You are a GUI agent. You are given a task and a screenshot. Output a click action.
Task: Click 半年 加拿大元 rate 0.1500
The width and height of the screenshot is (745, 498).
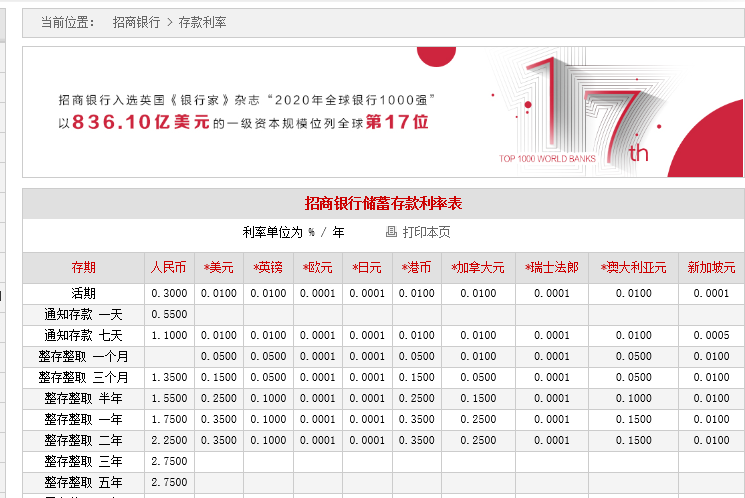(478, 398)
